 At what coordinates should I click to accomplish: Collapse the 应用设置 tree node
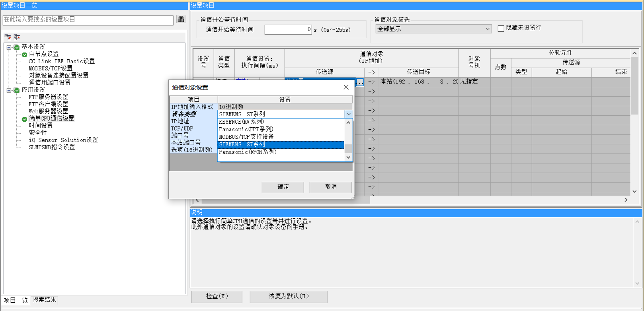(9, 90)
